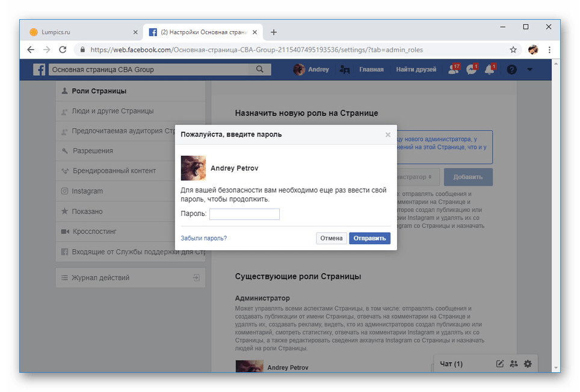Click the search magnifier icon
Screen dimensions: 580x392
(259, 70)
